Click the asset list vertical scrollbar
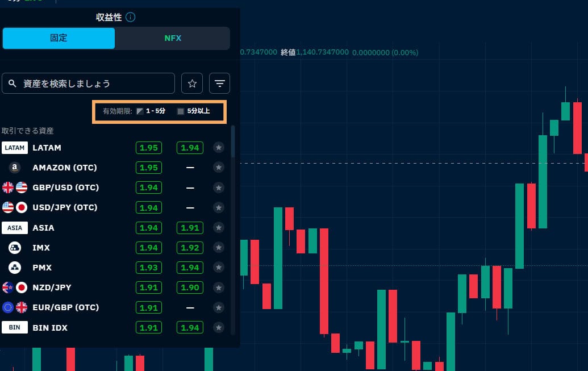The height and width of the screenshot is (371, 588). point(233,142)
